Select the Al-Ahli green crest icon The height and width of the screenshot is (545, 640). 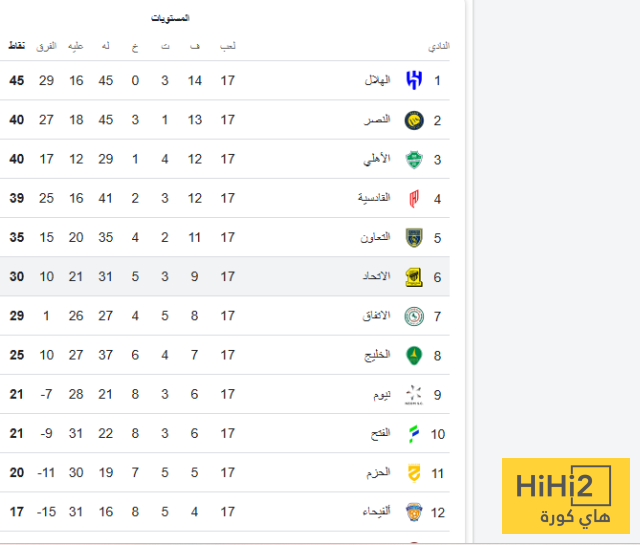tap(413, 159)
